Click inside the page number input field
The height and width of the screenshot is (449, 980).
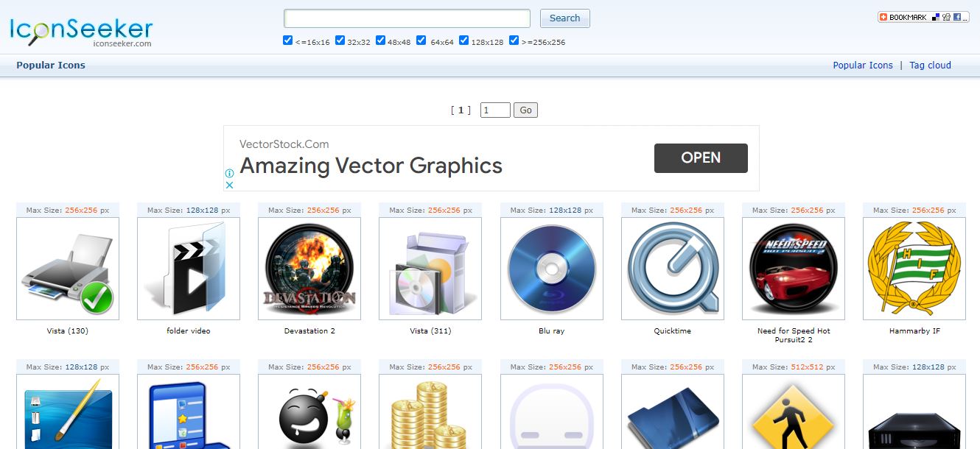tap(494, 109)
